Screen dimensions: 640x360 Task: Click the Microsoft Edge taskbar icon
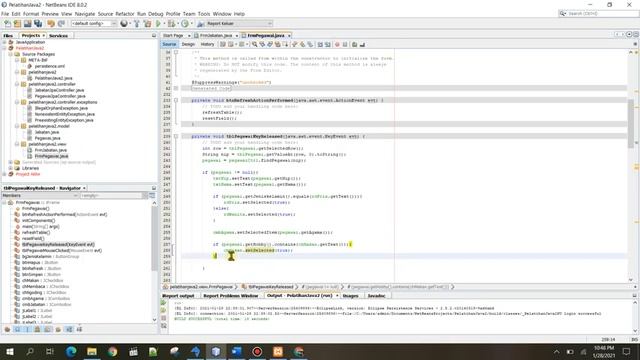click(71, 351)
